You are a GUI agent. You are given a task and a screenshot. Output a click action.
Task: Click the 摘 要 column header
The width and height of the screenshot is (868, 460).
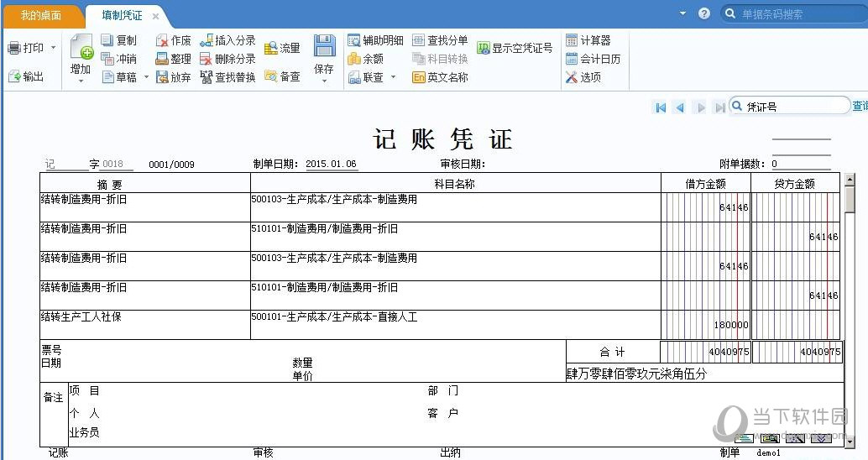[x=145, y=184]
